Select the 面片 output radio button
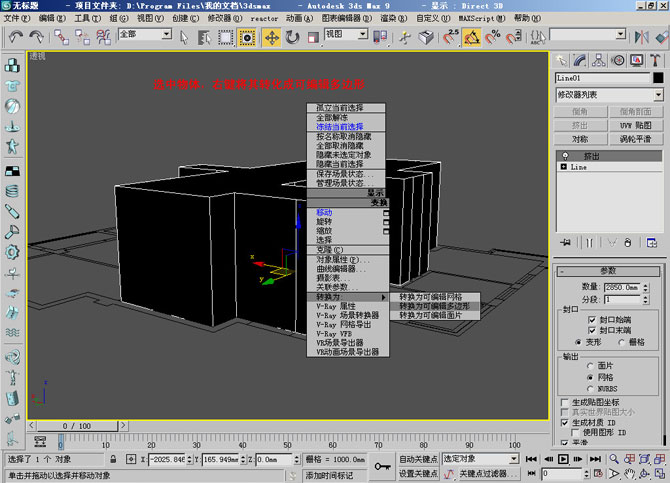The height and width of the screenshot is (483, 670). tap(590, 366)
